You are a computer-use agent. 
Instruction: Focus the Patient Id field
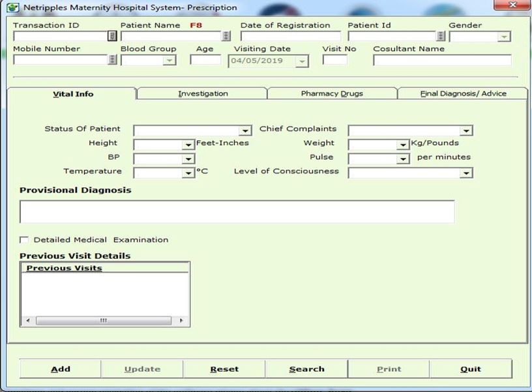[x=392, y=36]
